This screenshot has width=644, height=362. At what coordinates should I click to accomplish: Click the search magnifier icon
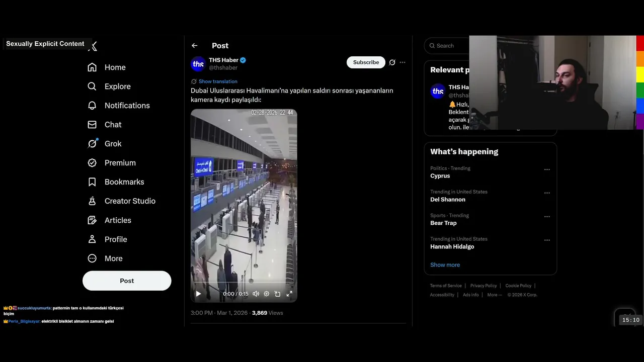432,46
